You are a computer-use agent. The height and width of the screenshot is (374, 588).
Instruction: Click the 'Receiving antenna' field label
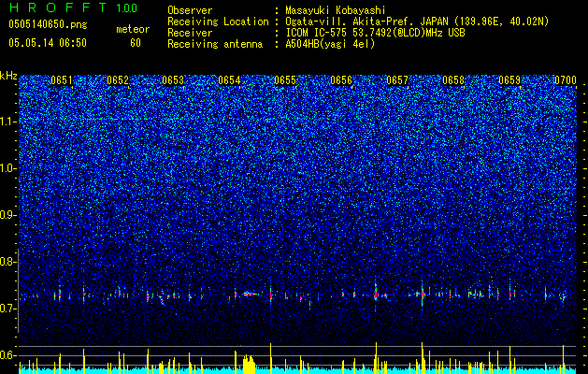point(215,44)
